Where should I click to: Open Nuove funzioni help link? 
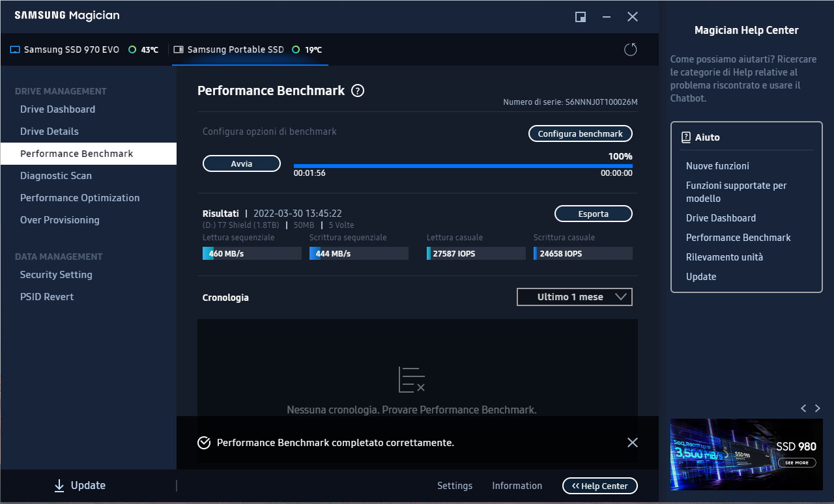pyautogui.click(x=717, y=166)
